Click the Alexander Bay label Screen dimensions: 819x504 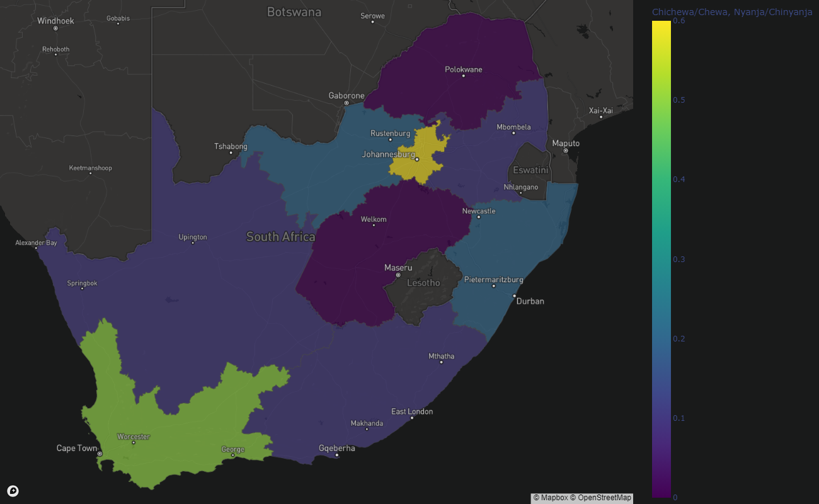pyautogui.click(x=36, y=243)
